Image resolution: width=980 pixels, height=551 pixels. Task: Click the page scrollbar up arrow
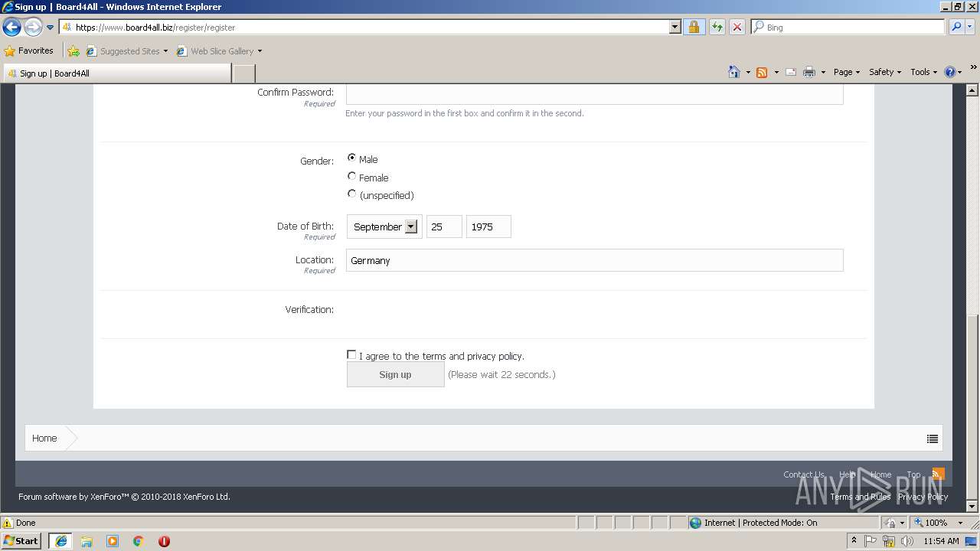973,90
